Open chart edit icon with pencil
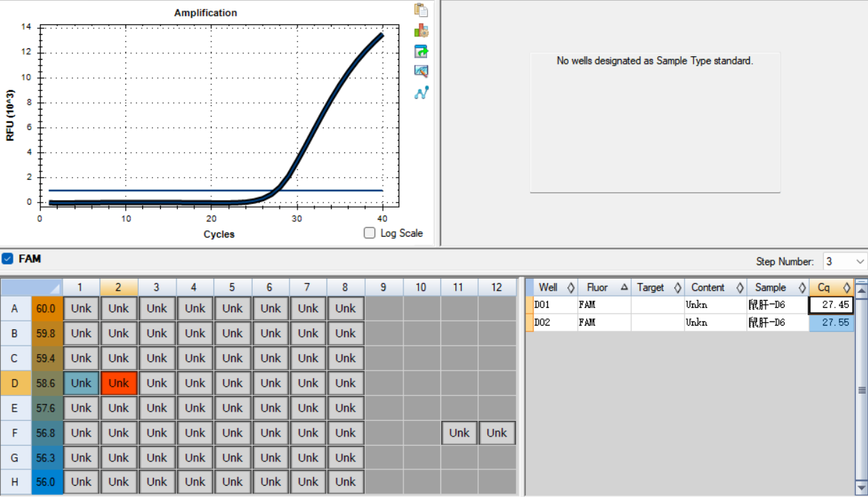868x497 pixels. tap(421, 71)
